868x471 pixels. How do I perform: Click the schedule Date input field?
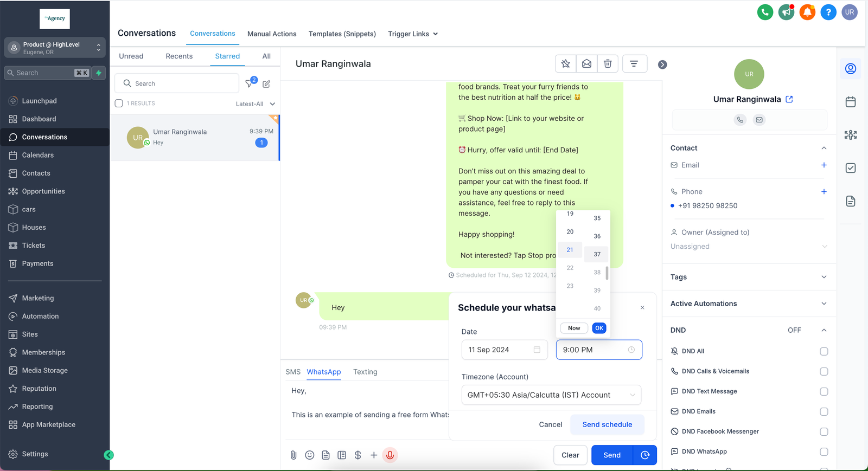tap(504, 350)
